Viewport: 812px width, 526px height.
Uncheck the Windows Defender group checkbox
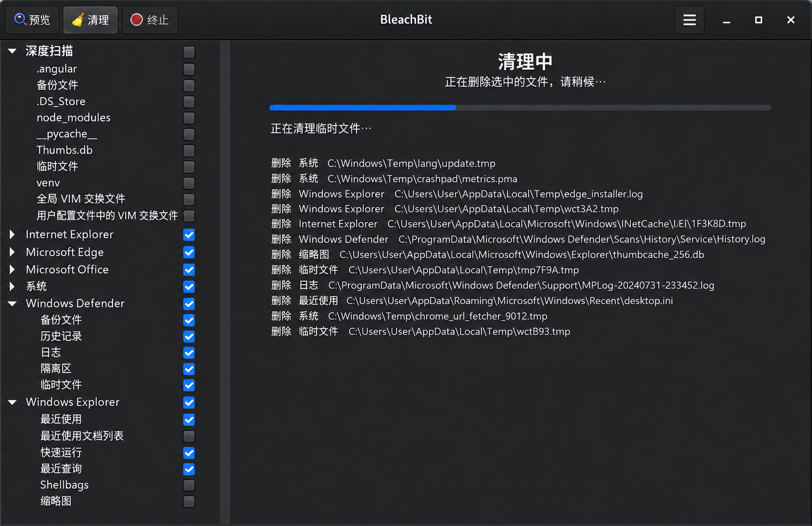pos(189,304)
